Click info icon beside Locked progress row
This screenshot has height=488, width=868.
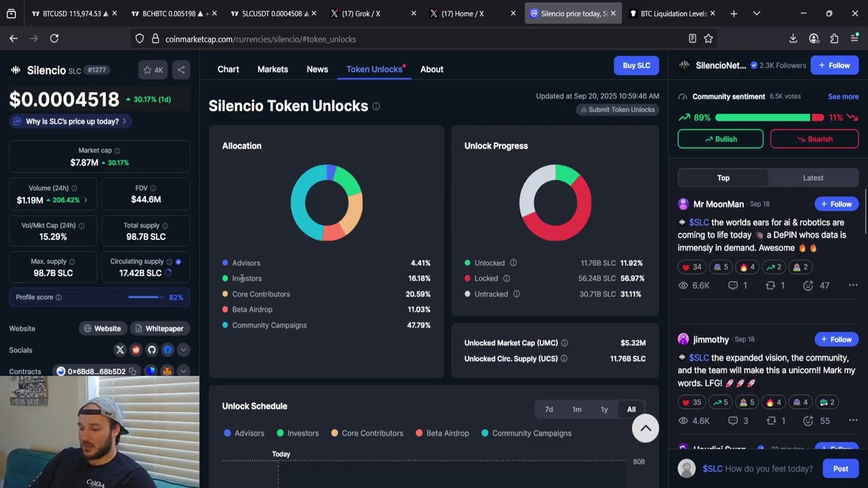[x=507, y=279]
